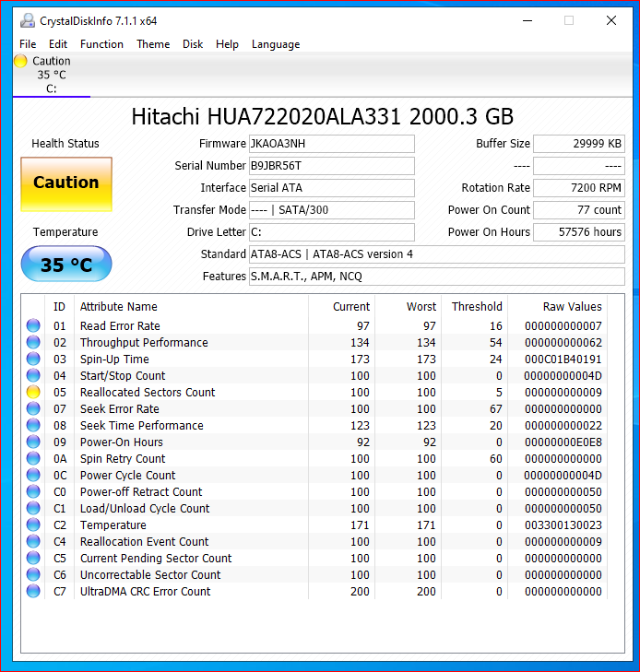Click blue status icon for Start/Stop Count
640x672 pixels.
33,375
